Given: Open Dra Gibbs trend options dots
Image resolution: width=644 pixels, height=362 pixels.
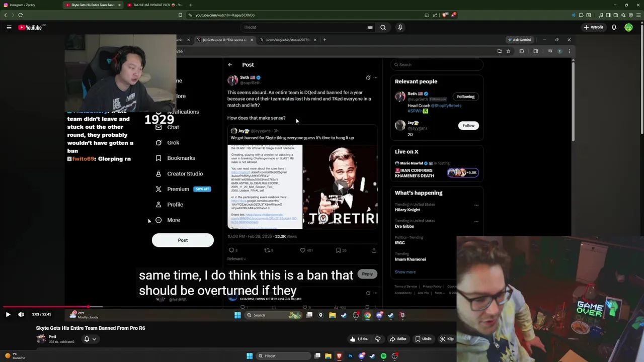Looking at the screenshot, I should coord(476,221).
